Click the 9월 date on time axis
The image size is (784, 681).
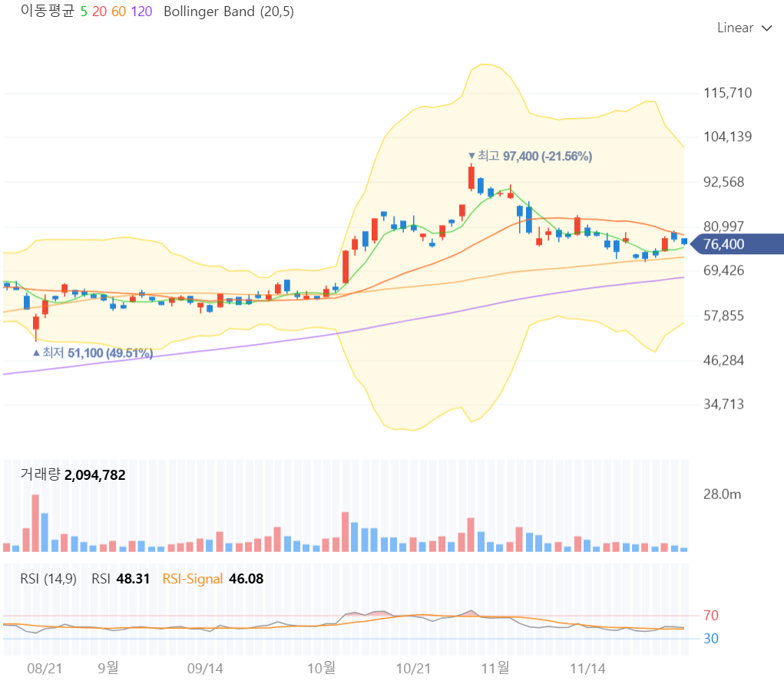(108, 668)
